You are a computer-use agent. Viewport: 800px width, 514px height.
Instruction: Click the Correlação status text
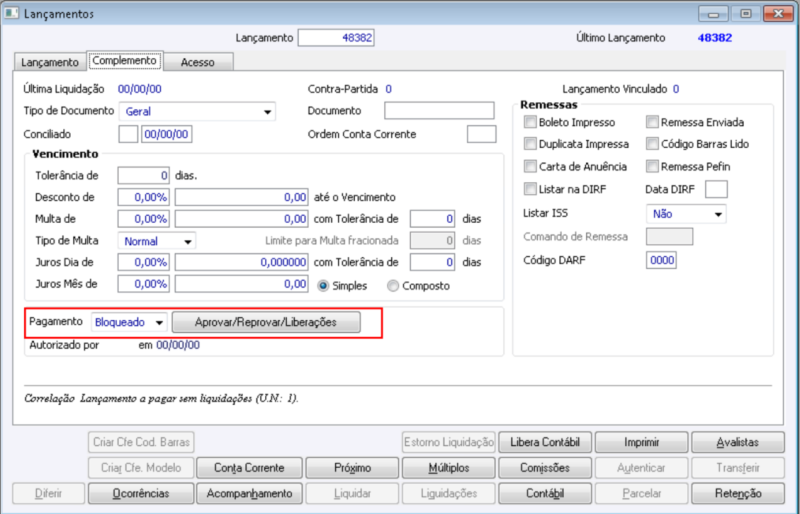[x=161, y=398]
